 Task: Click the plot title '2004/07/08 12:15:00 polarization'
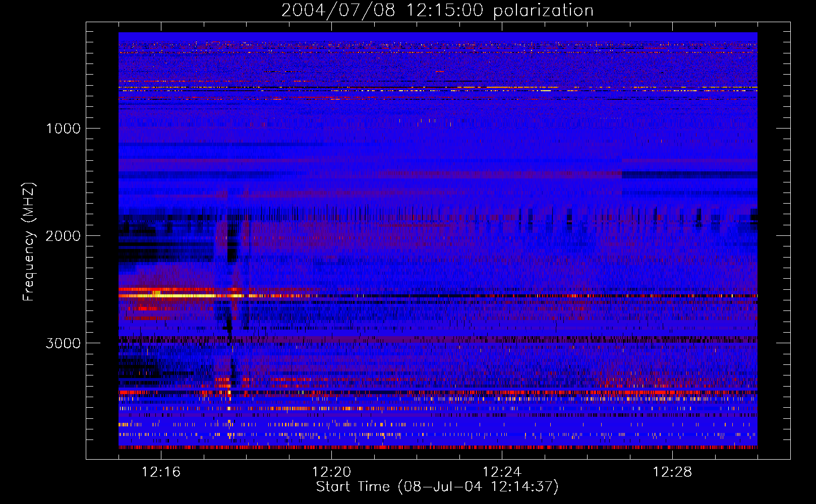click(x=437, y=11)
